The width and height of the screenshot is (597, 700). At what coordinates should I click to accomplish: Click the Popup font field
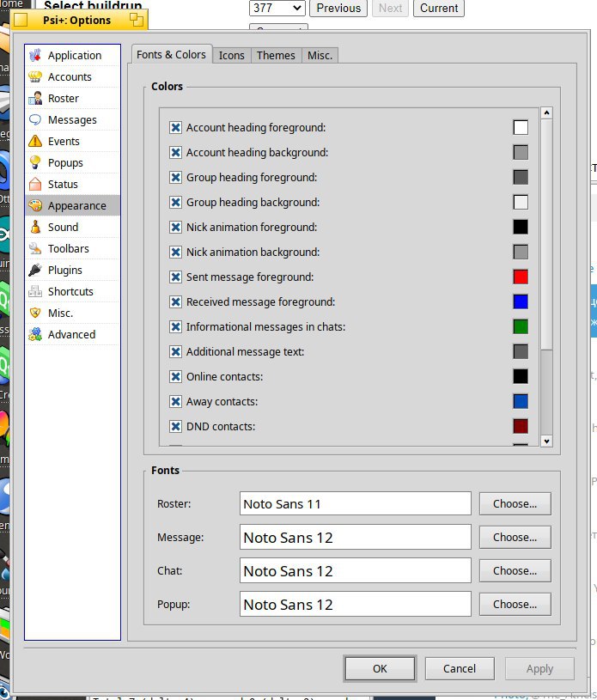pos(356,604)
